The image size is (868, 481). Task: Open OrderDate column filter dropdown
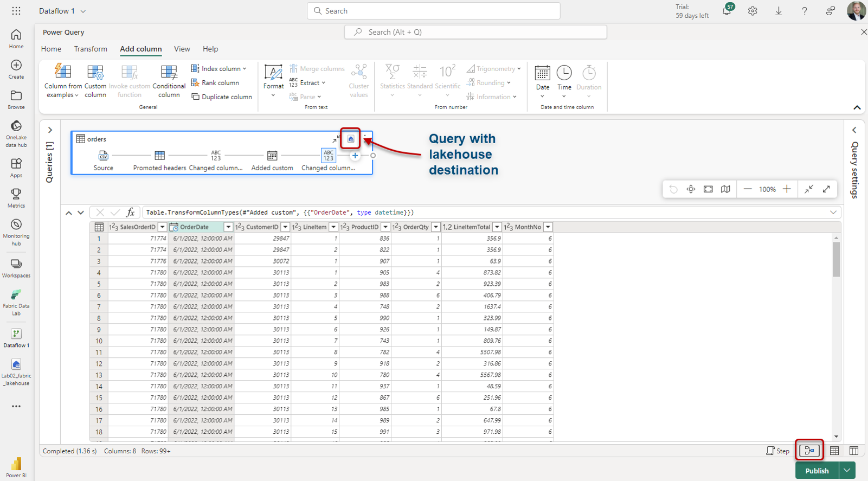(x=228, y=227)
